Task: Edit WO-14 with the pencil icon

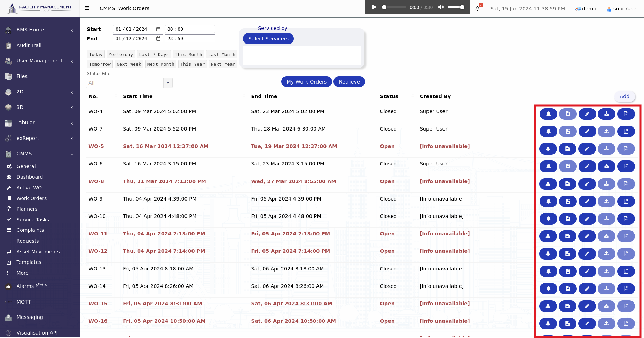Action: (x=587, y=289)
